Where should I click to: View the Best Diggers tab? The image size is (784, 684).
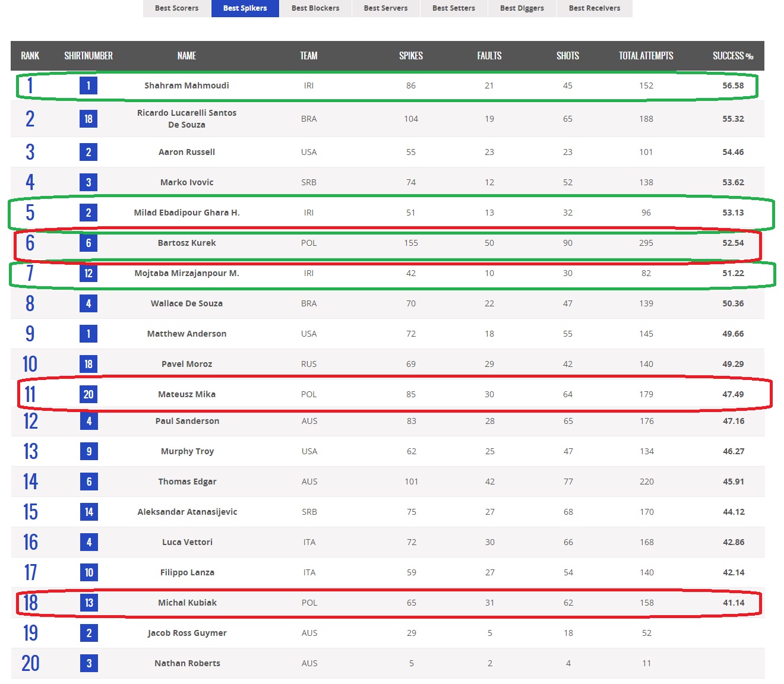tap(522, 8)
